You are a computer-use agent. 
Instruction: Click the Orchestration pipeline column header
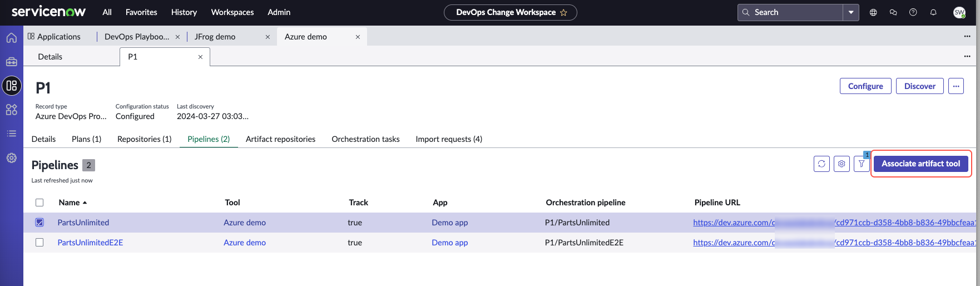586,203
